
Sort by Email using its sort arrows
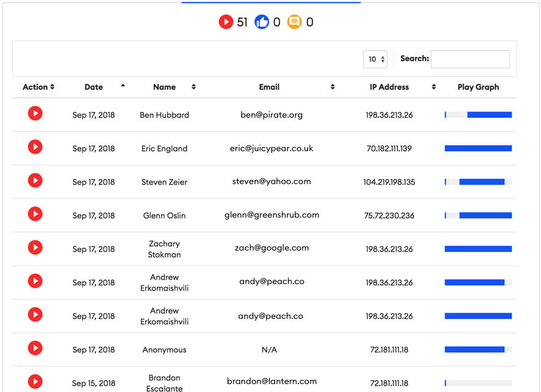pyautogui.click(x=332, y=87)
